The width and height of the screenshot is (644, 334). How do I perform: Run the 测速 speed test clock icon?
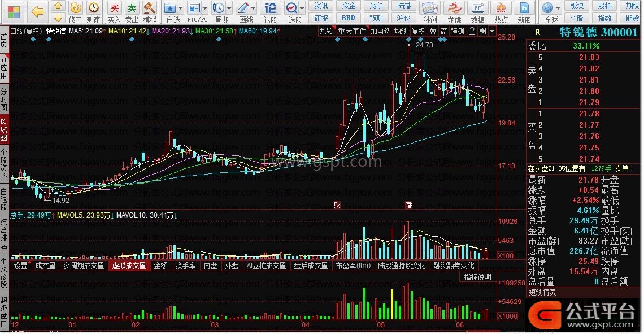94,12
